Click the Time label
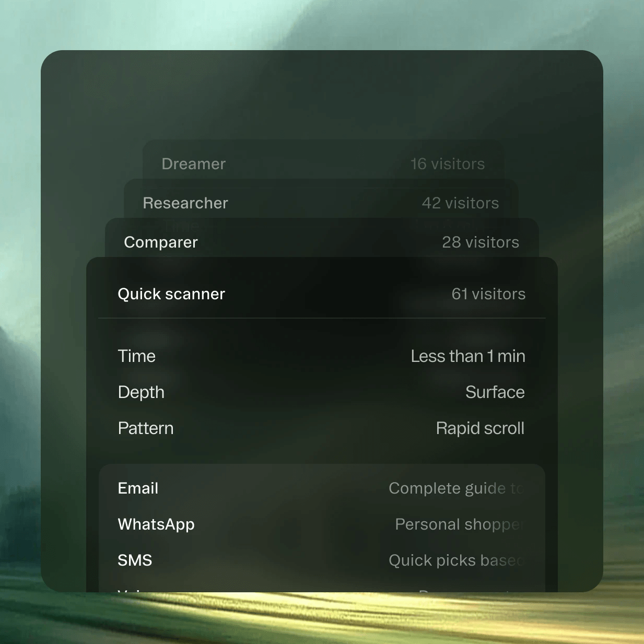This screenshot has height=644, width=644. 137,356
